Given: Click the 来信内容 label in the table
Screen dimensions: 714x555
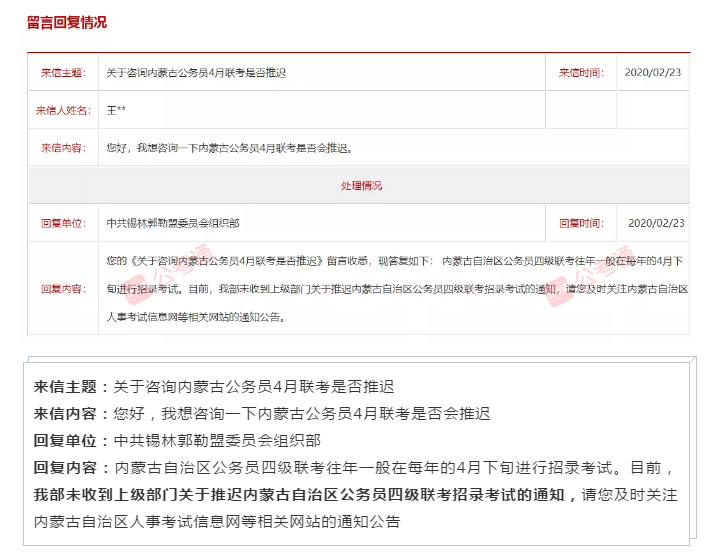Looking at the screenshot, I should point(63,148).
